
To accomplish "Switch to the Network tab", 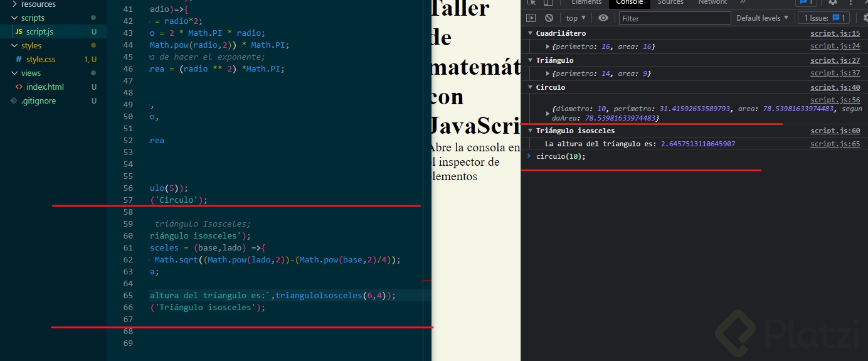I will 712,3.
